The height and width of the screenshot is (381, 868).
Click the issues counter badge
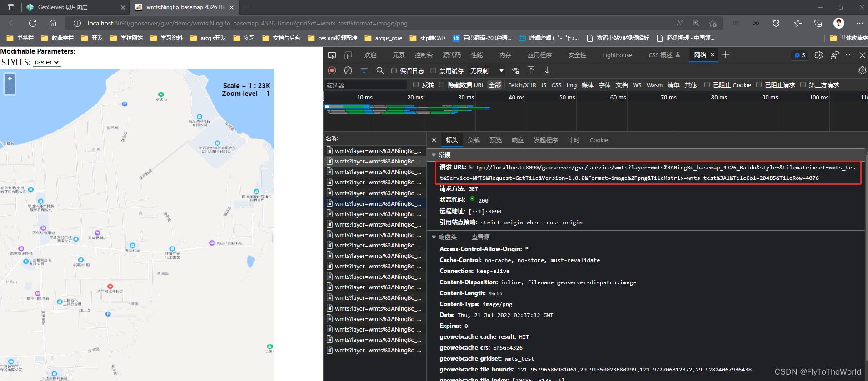click(x=800, y=55)
